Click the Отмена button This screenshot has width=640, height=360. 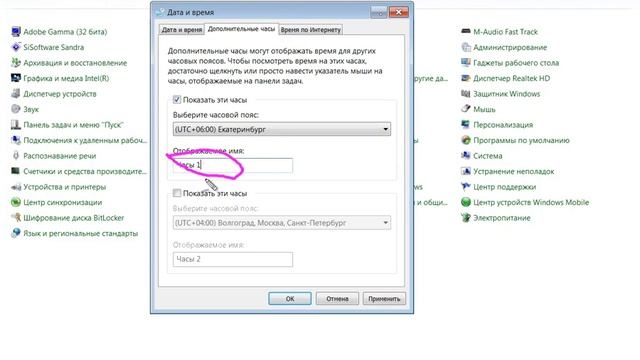point(337,299)
